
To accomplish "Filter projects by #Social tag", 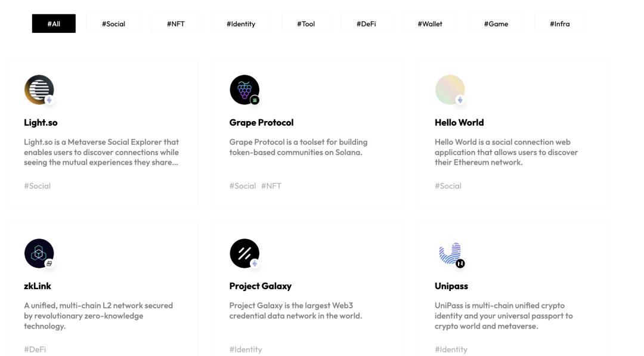I will click(113, 24).
